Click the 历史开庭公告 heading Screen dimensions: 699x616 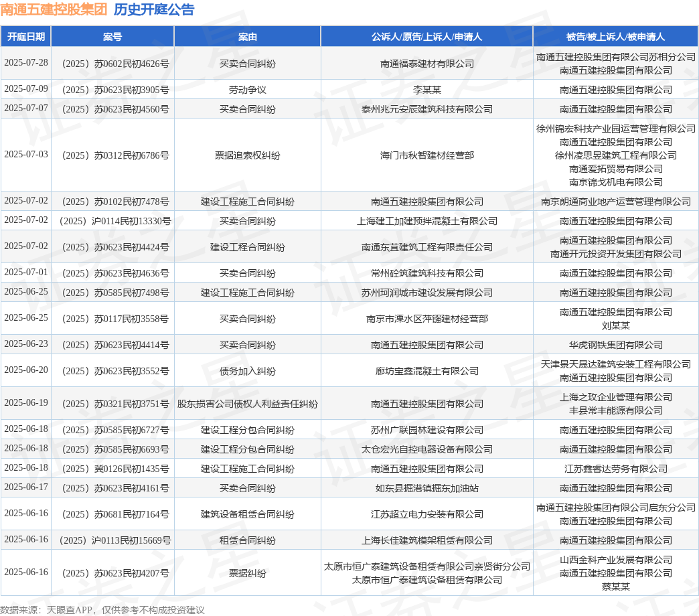(x=154, y=9)
